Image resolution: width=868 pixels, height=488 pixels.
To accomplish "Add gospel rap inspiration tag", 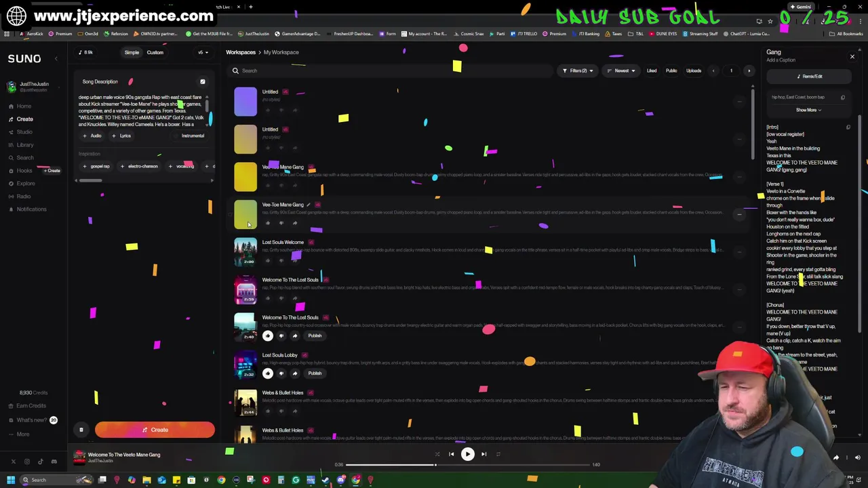I will pyautogui.click(x=96, y=166).
